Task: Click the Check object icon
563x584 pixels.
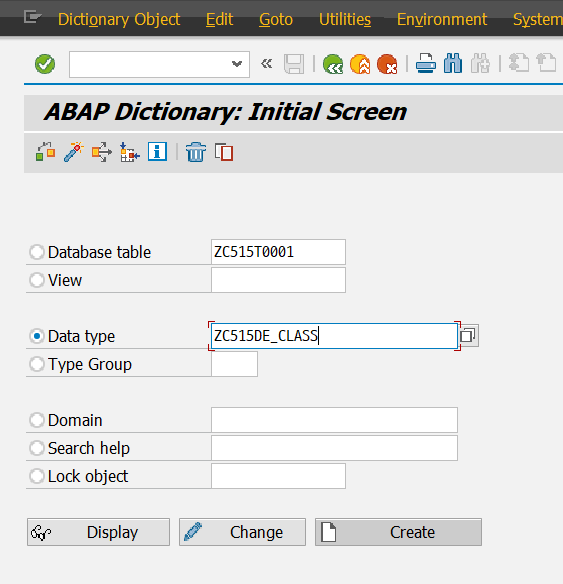Action: [x=45, y=152]
